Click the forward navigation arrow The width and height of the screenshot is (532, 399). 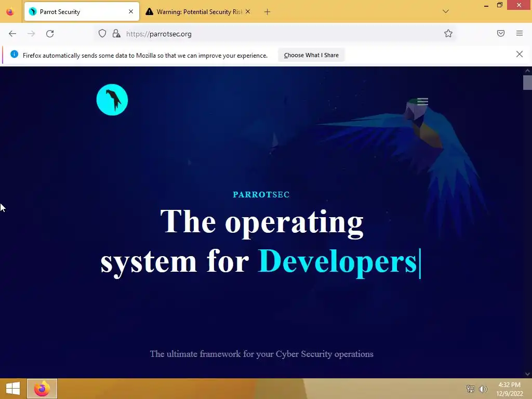[31, 34]
